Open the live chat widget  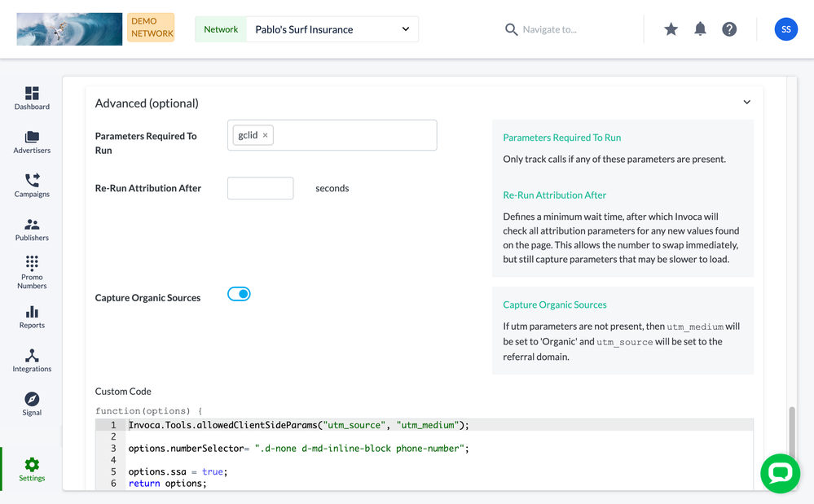780,473
